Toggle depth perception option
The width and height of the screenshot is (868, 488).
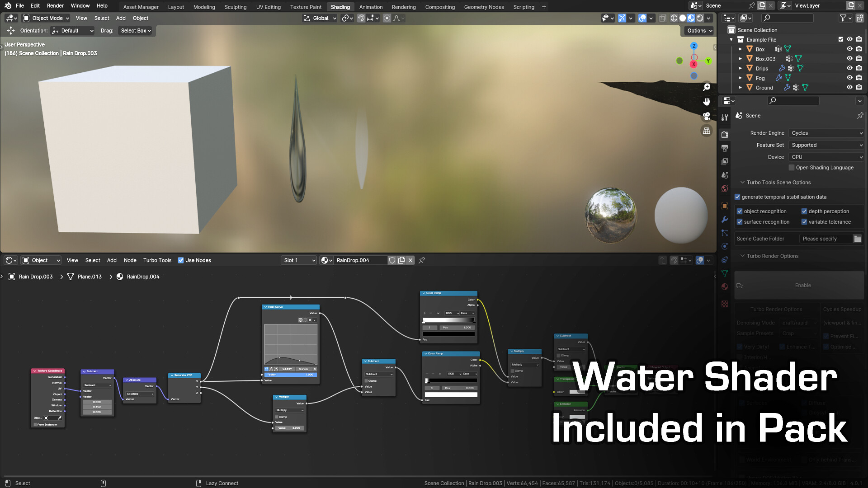805,211
